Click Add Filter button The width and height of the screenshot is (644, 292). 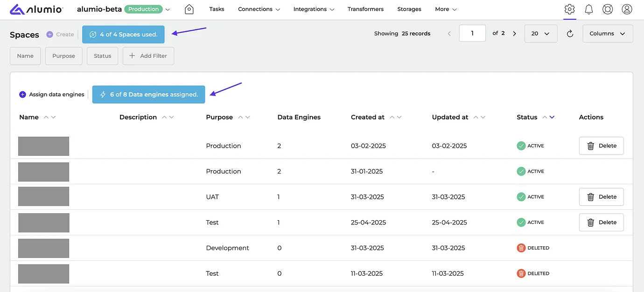(148, 56)
